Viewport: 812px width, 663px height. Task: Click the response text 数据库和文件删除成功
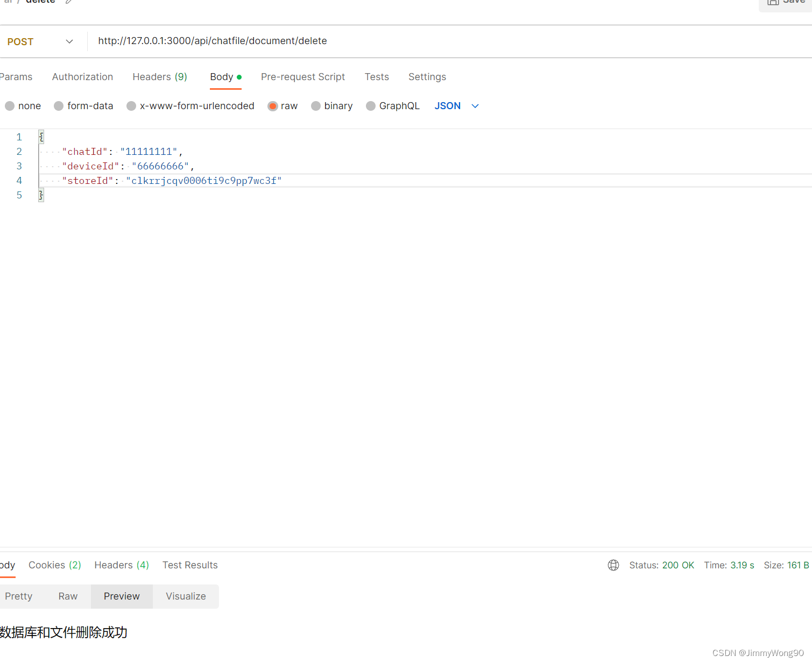(63, 632)
